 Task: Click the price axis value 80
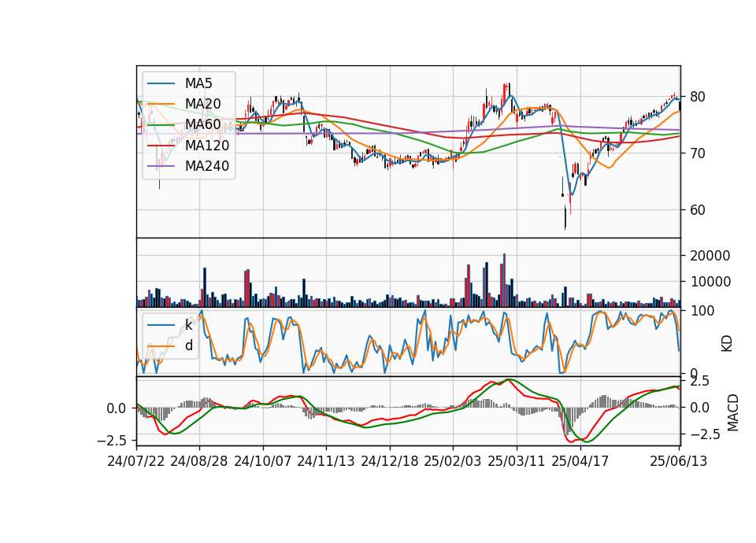tap(697, 97)
